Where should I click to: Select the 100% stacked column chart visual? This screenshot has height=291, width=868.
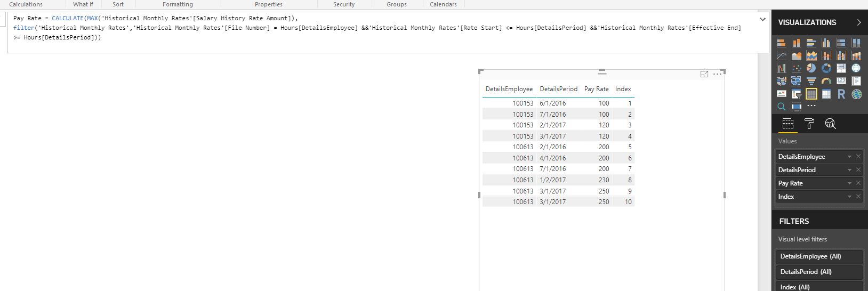[856, 43]
